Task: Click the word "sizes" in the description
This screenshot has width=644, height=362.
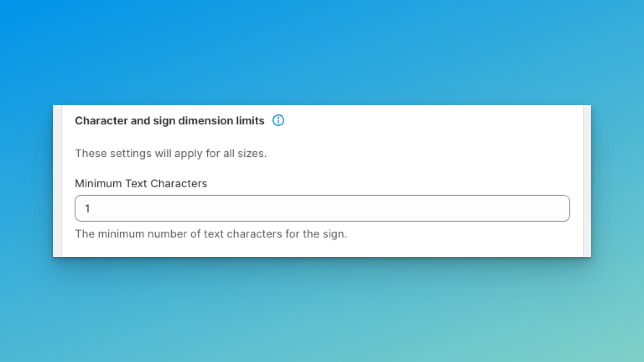Action: click(x=252, y=153)
